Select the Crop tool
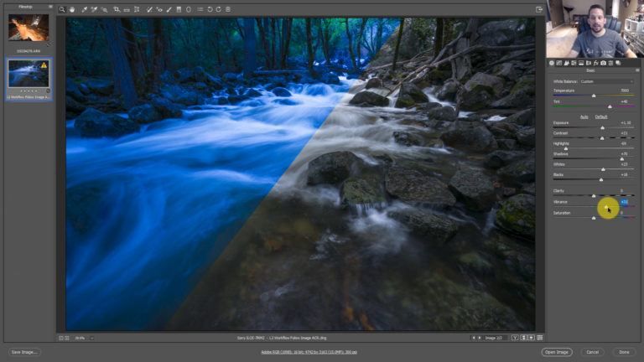Screen dimensions: 644x362 (x=117, y=9)
